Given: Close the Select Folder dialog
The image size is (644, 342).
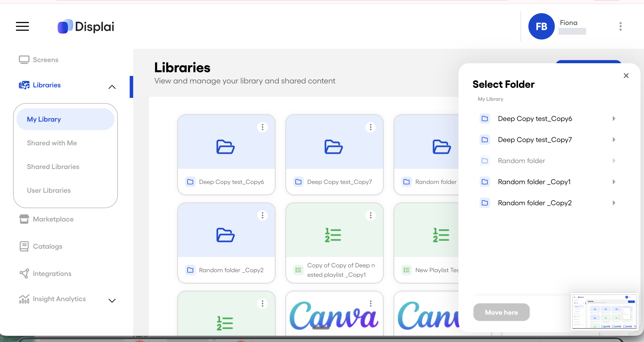Looking at the screenshot, I should pos(626,76).
